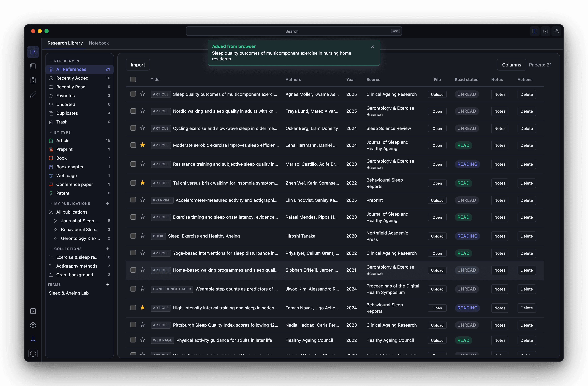This screenshot has width=588, height=386.
Task: Open settings gear in left rail
Action: (33, 325)
